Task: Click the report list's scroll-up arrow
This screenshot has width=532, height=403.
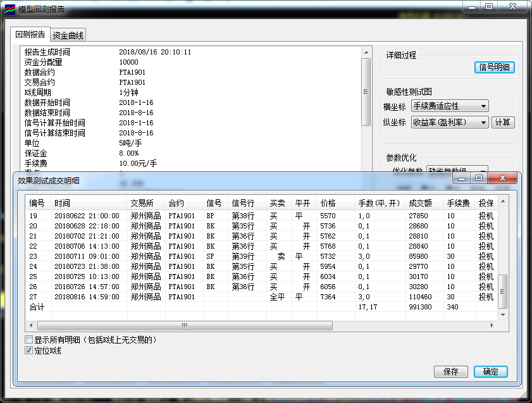Action: click(366, 52)
